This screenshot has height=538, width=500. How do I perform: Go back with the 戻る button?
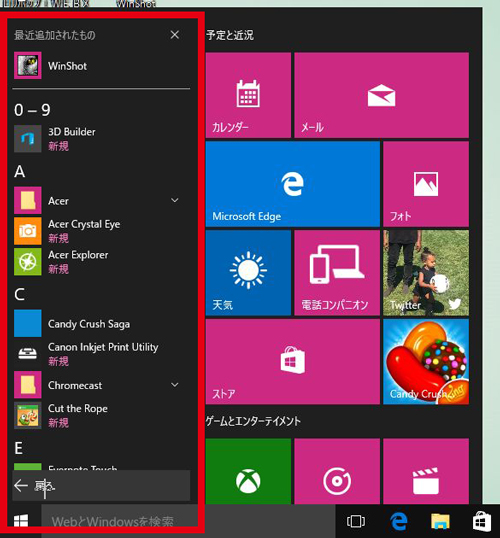(101, 486)
